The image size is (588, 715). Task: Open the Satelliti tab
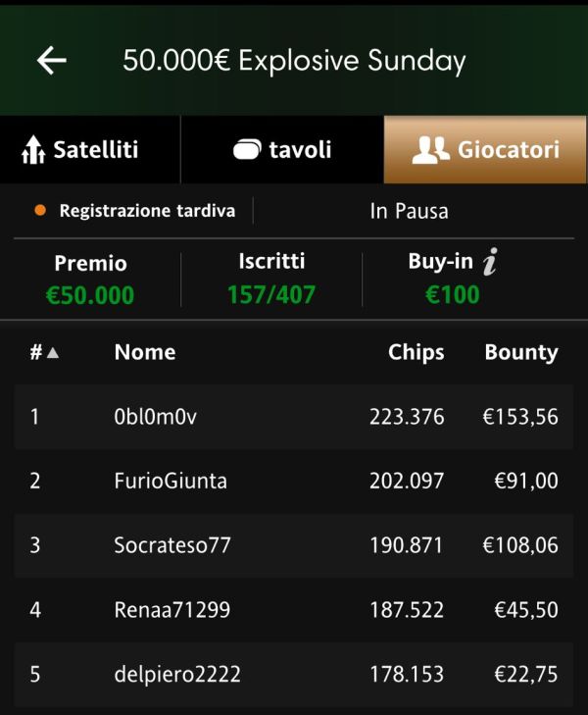click(90, 149)
